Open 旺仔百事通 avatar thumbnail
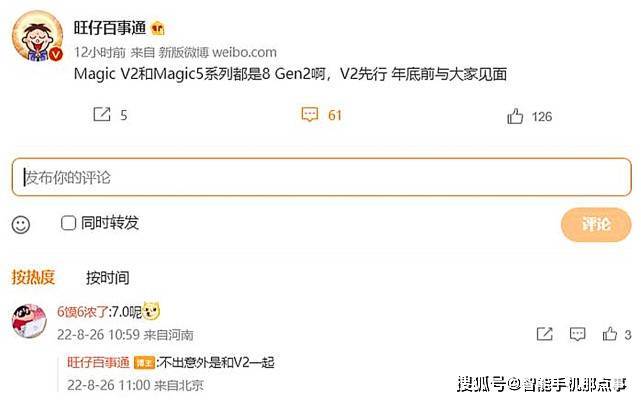The height and width of the screenshot is (401, 641). [x=38, y=36]
